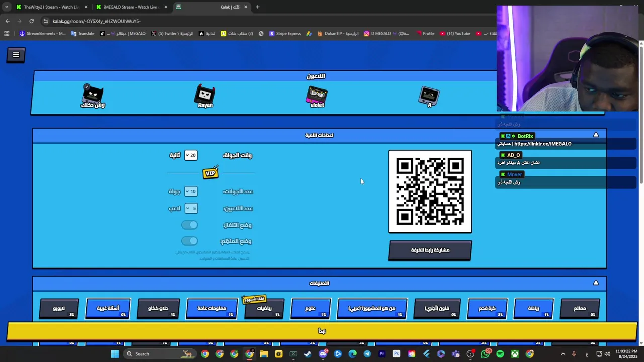Toggle the رياضة category
The width and height of the screenshot is (644, 362).
tap(533, 309)
